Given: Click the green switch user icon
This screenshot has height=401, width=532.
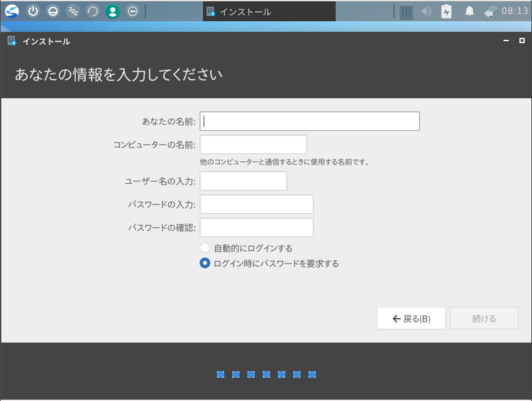Looking at the screenshot, I should 113,11.
